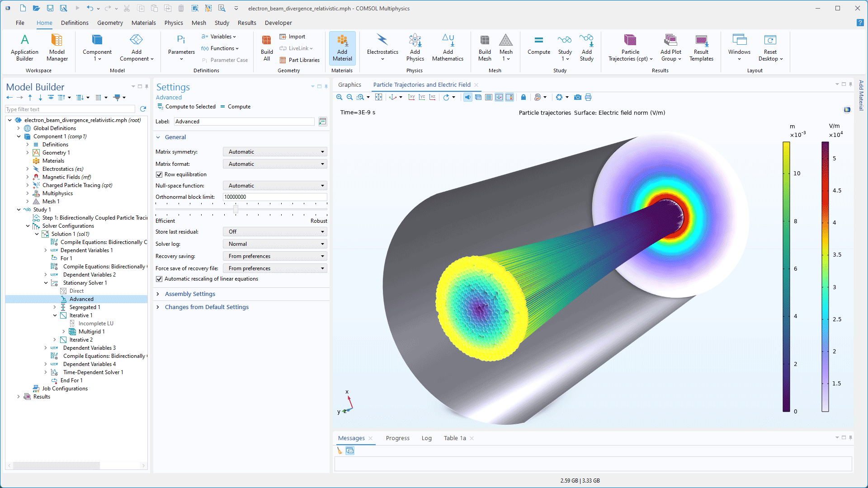Open Solver log dropdown
This screenshot has height=488, width=868.
pyautogui.click(x=275, y=244)
